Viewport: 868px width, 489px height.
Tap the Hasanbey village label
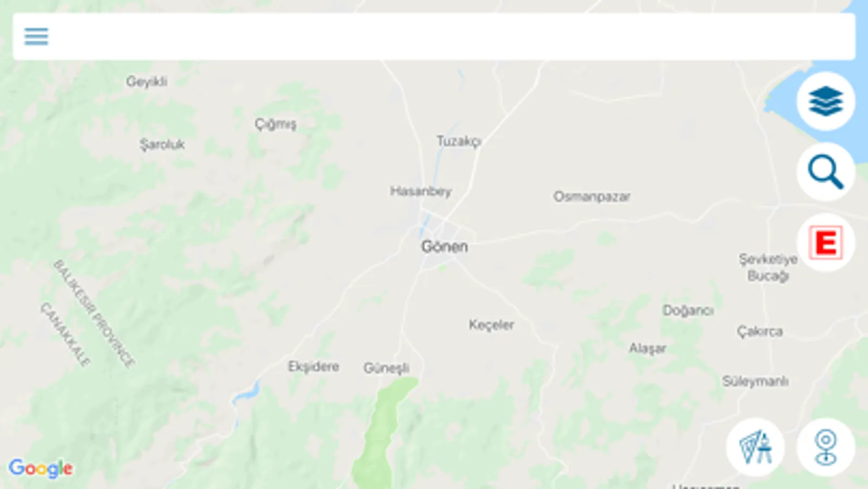(421, 191)
